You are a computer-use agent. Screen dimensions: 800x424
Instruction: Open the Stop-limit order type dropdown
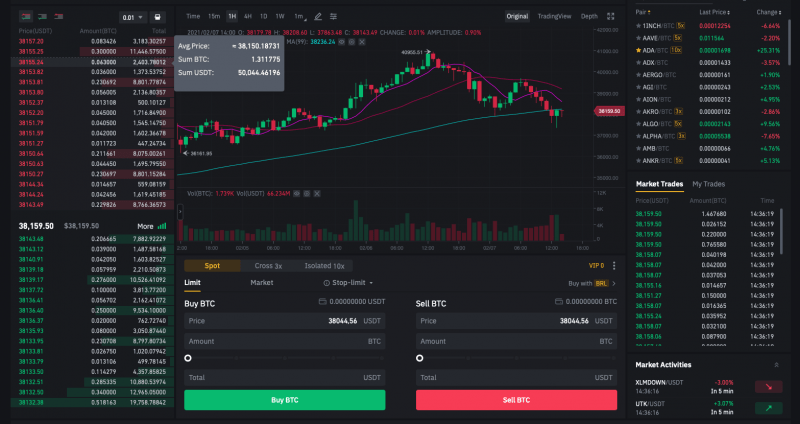(x=348, y=283)
